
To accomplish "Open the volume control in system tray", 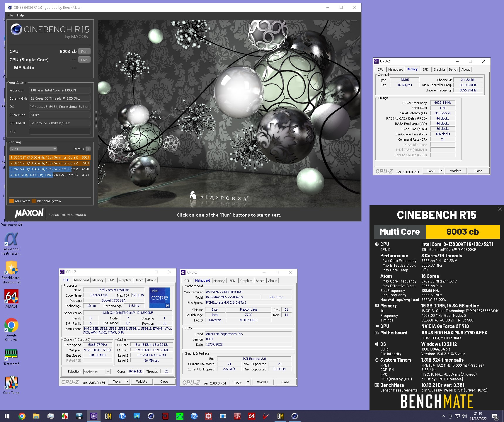I will pos(464,416).
